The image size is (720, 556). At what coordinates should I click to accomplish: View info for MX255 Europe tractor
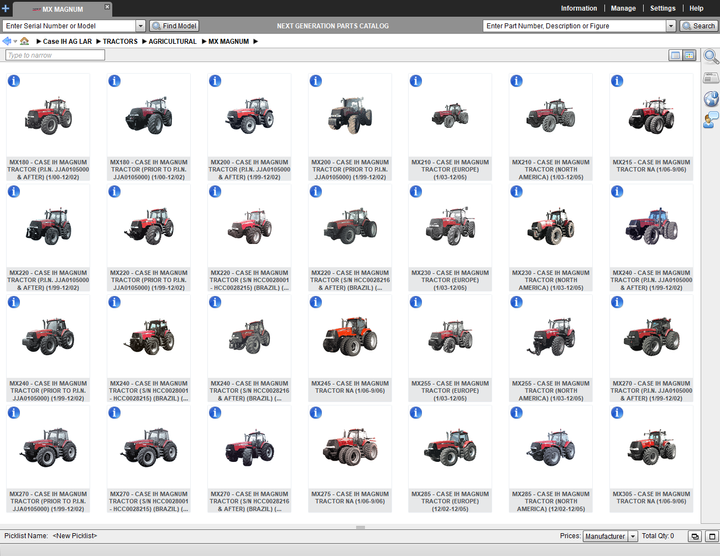[x=416, y=302]
